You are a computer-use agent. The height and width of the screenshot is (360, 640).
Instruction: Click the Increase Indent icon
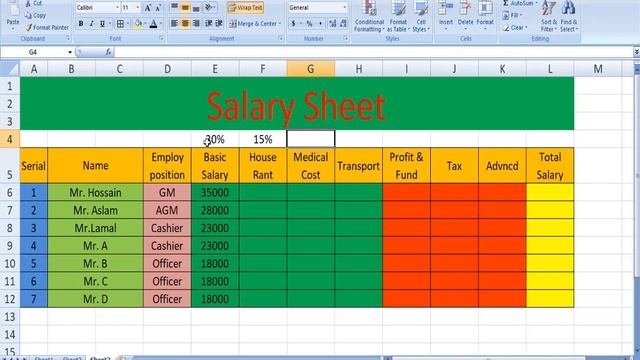tap(219, 24)
